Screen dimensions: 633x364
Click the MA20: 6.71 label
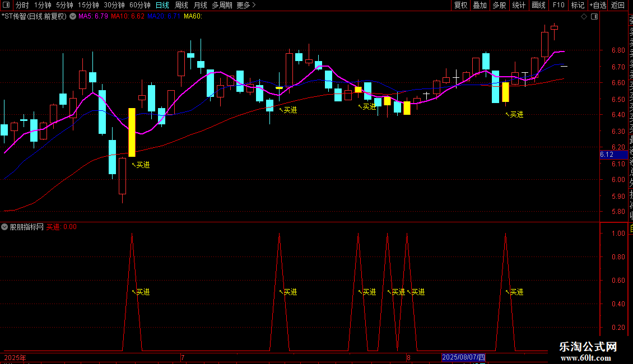click(164, 17)
